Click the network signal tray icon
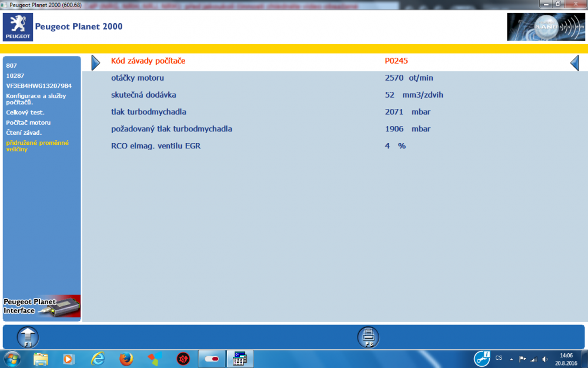588x368 pixels. click(534, 359)
